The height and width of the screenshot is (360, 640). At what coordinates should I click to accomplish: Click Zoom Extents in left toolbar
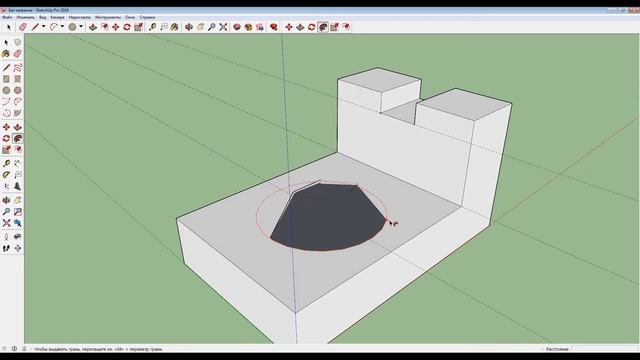6,223
